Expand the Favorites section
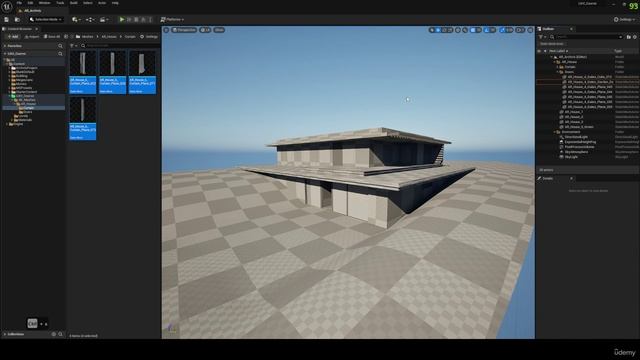This screenshot has width=640, height=360. 5,46
